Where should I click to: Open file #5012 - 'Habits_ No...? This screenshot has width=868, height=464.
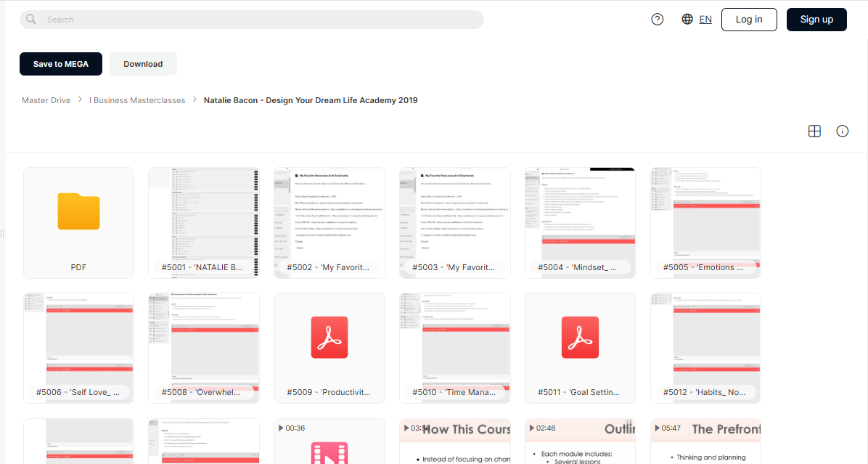click(x=706, y=348)
